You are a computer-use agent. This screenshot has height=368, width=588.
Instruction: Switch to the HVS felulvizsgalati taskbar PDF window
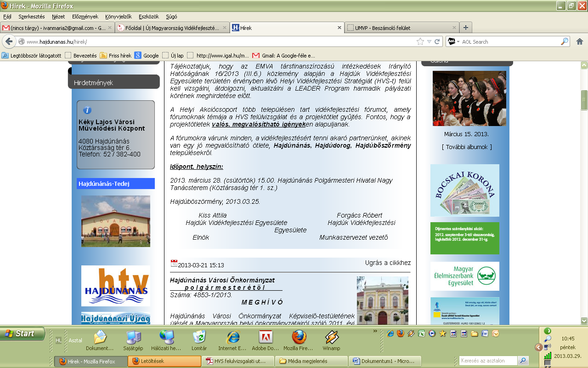(x=238, y=361)
